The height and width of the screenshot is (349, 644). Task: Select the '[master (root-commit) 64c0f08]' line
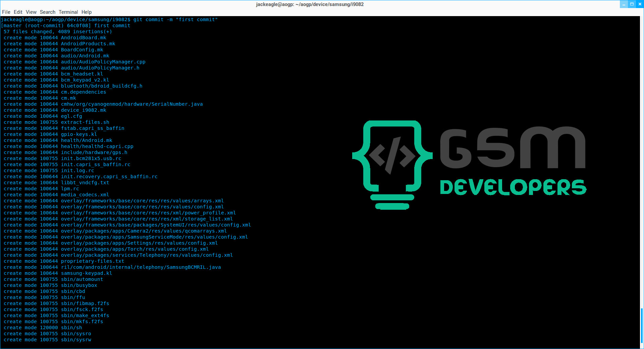pyautogui.click(x=65, y=26)
